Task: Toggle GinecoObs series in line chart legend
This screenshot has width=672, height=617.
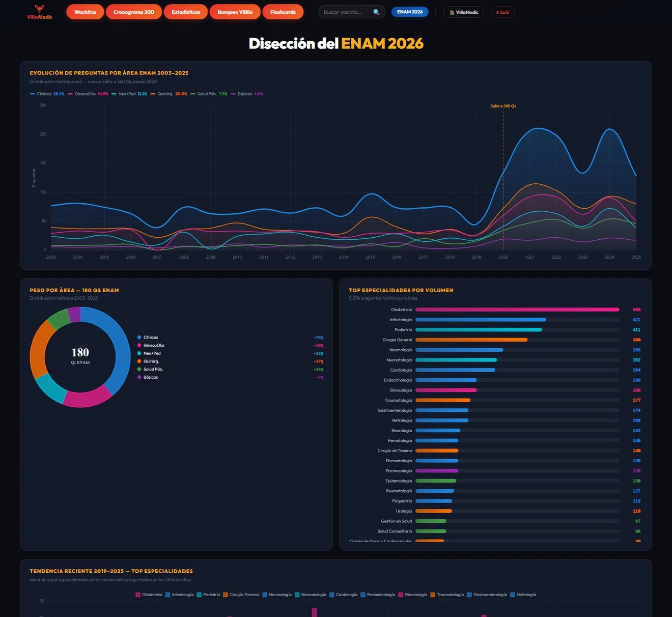Action: pyautogui.click(x=88, y=94)
